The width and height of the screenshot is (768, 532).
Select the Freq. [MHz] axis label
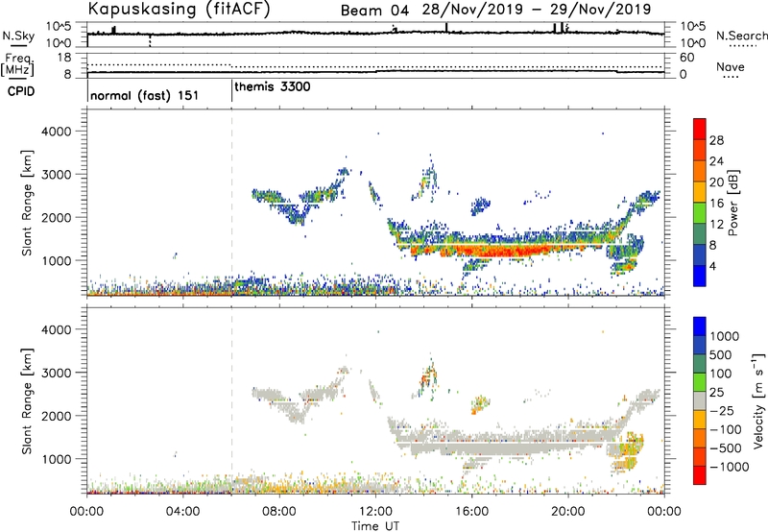tap(17, 64)
